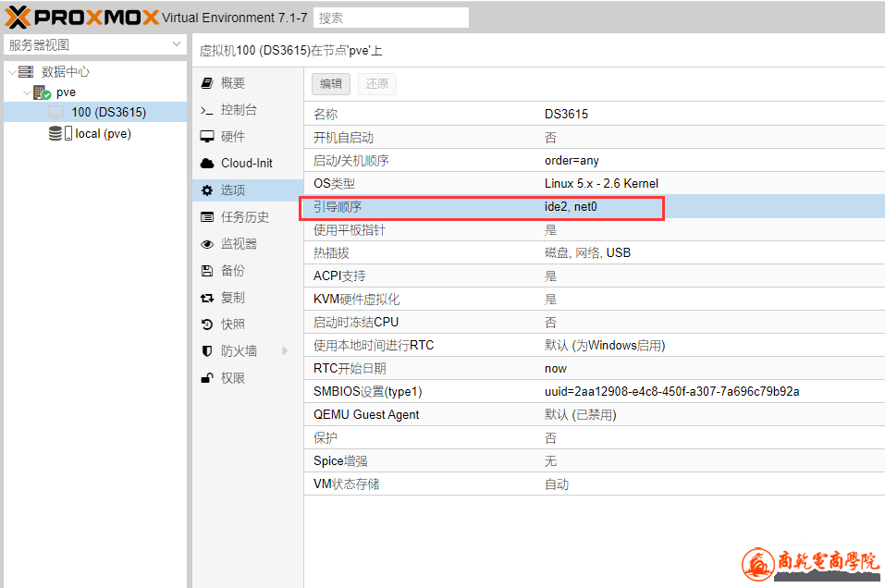Click the Task History (任务历史) list icon
885x588 pixels.
[x=207, y=216]
